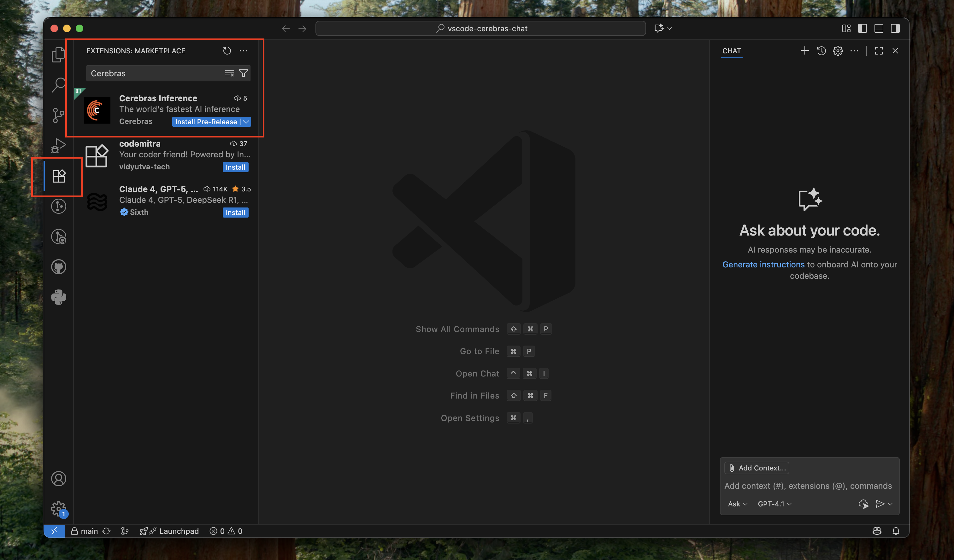Open the Run and Debug view
Image resolution: width=954 pixels, height=560 pixels.
point(58,145)
